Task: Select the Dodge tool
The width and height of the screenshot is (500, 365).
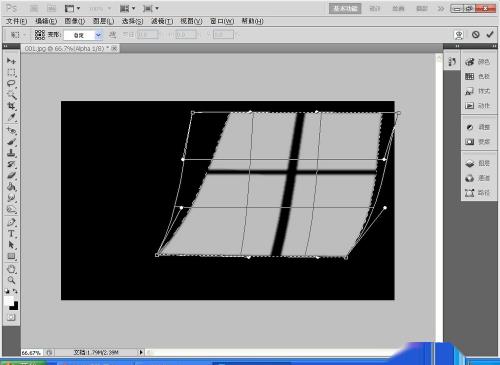Action: (11, 209)
